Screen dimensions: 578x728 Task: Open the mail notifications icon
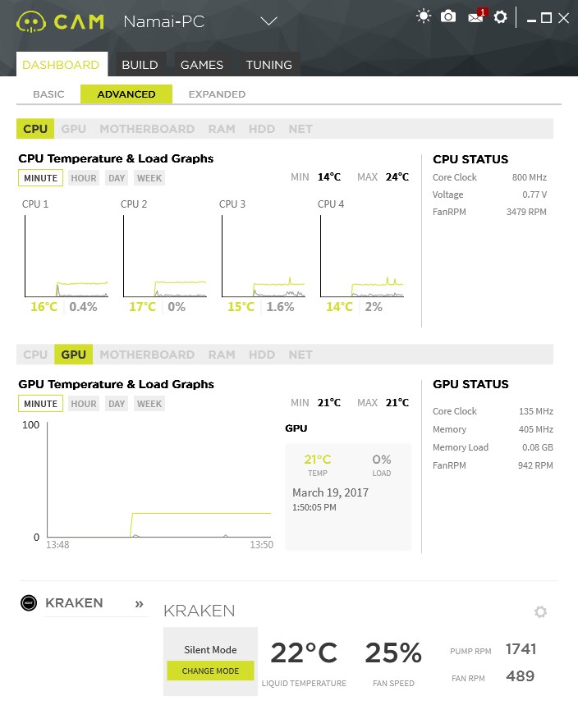[477, 16]
